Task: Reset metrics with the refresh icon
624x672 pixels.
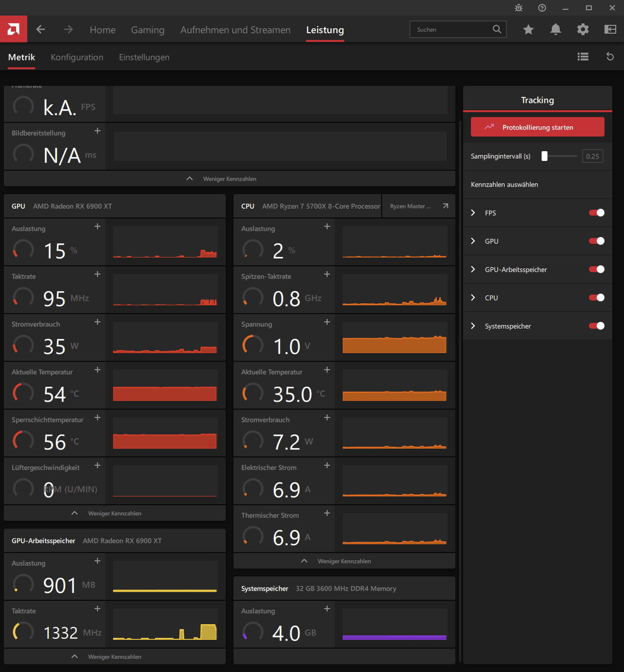Action: point(610,57)
